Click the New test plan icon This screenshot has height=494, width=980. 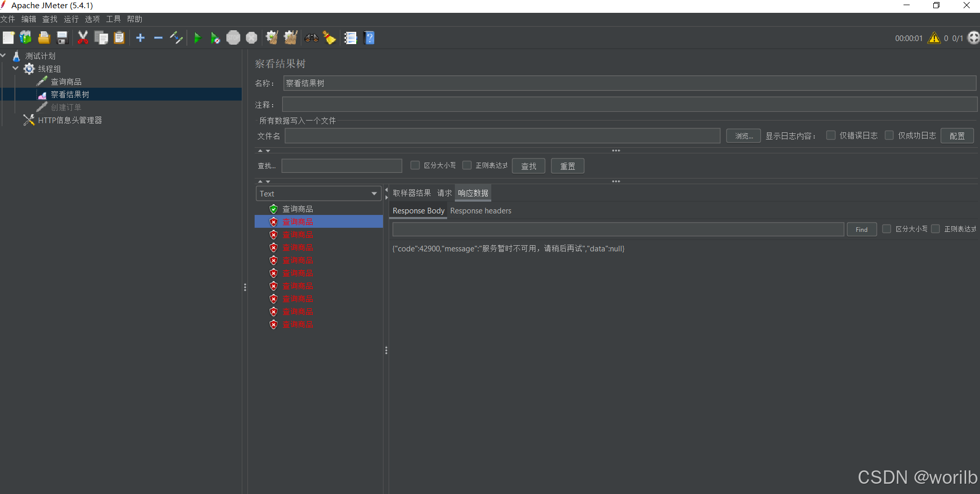[x=8, y=38]
